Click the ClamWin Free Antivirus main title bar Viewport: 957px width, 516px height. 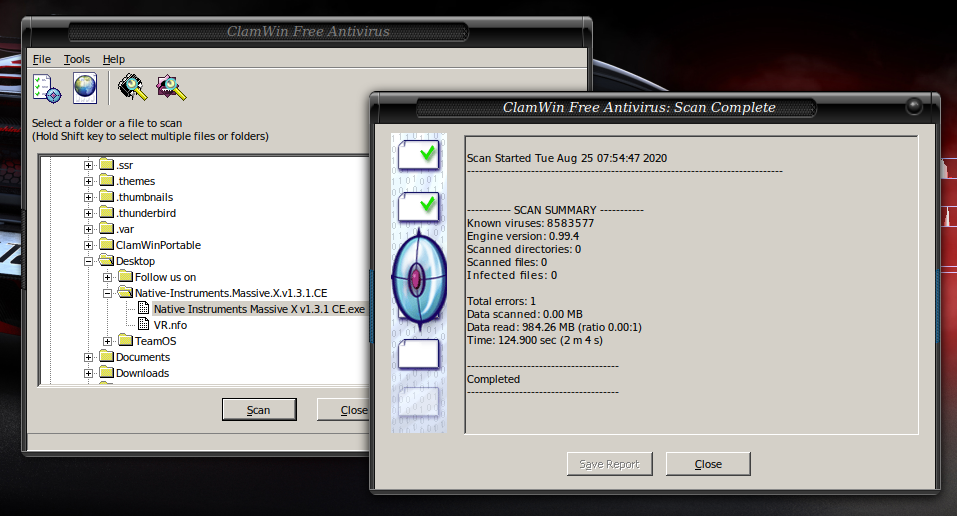tap(308, 32)
